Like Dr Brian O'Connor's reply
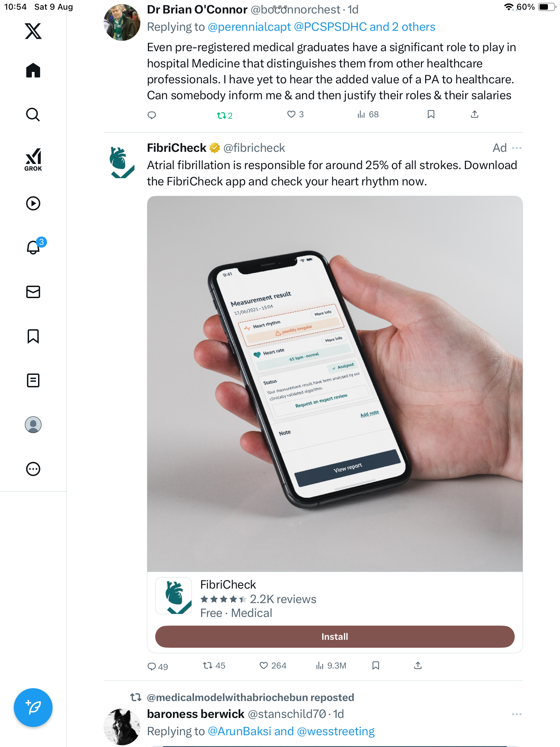 tap(296, 114)
